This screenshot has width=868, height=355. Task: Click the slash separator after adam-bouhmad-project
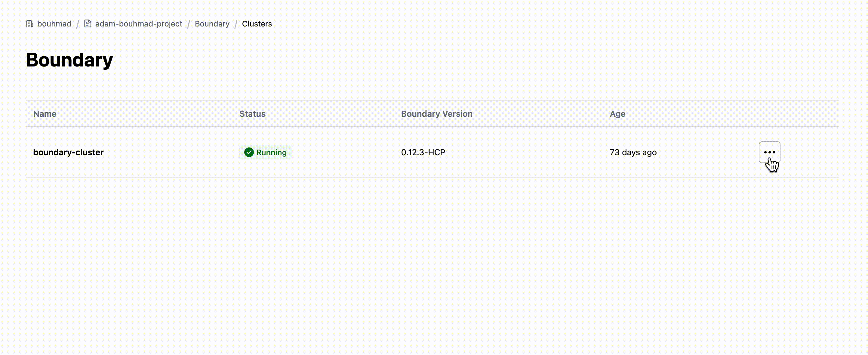pyautogui.click(x=189, y=24)
